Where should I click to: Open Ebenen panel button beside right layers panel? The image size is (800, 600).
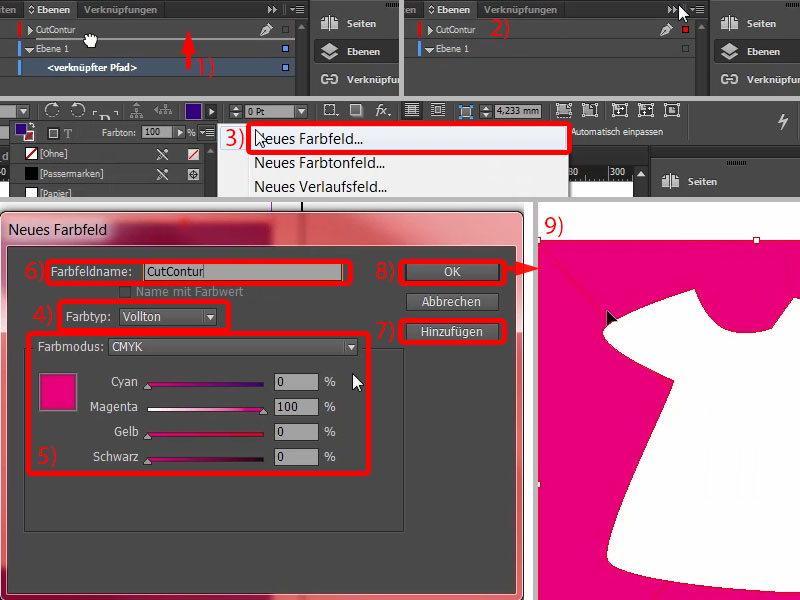[x=756, y=52]
